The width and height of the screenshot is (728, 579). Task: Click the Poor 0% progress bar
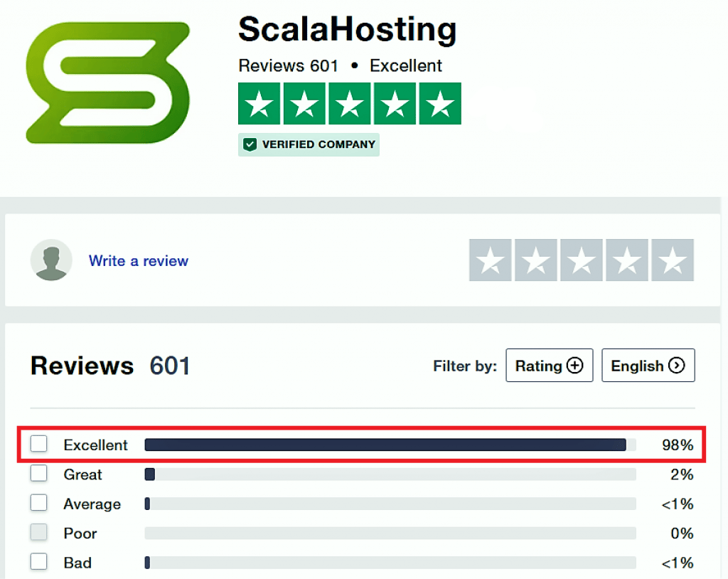coord(390,533)
